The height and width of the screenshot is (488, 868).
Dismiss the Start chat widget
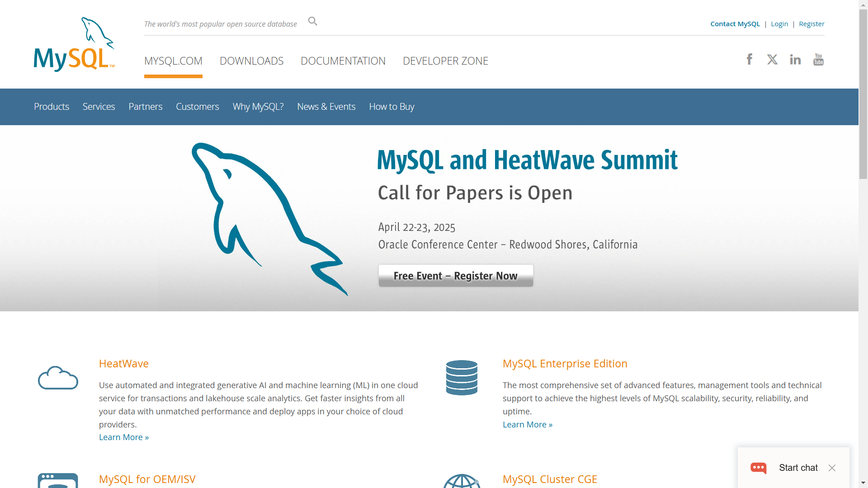832,468
